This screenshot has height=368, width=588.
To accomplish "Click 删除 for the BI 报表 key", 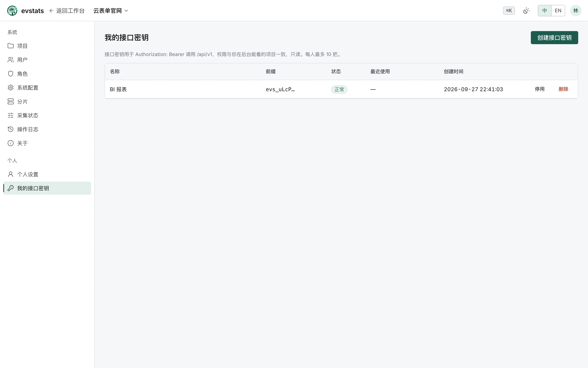I will click(x=563, y=89).
